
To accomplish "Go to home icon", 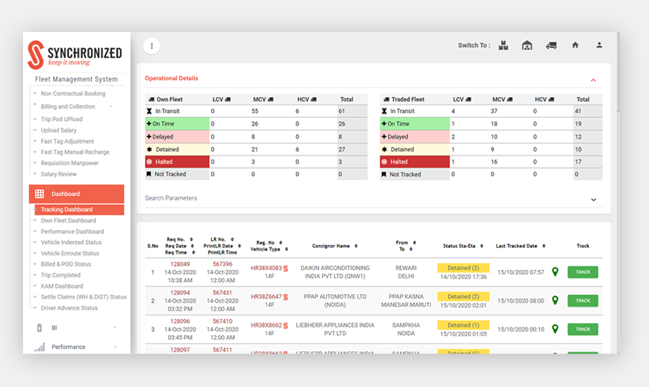I will point(575,45).
